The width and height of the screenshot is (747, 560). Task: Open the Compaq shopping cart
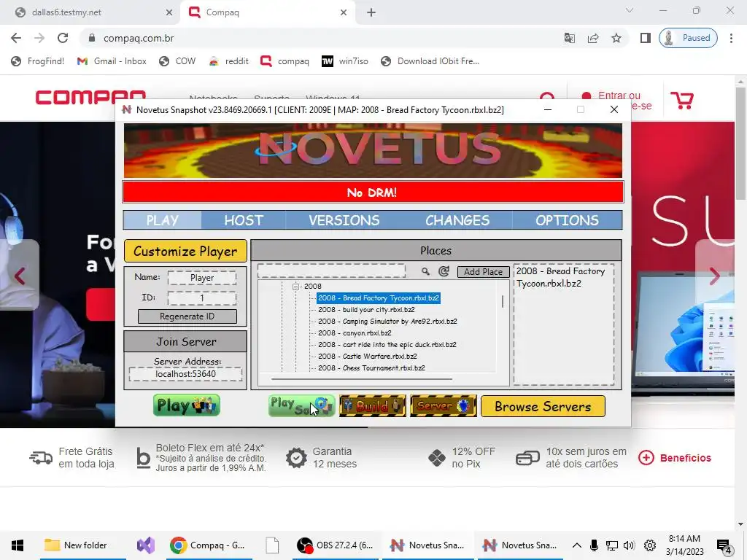[x=682, y=100]
